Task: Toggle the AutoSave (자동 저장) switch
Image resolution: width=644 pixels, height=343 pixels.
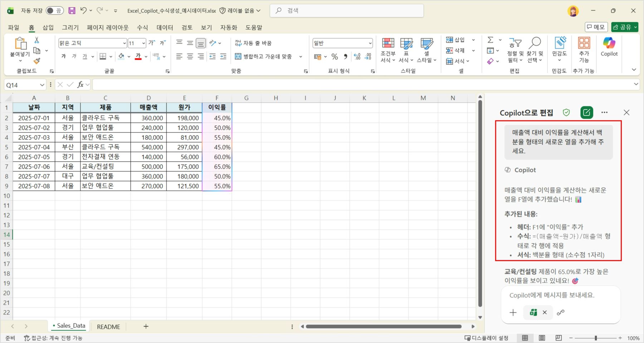Action: coord(55,11)
